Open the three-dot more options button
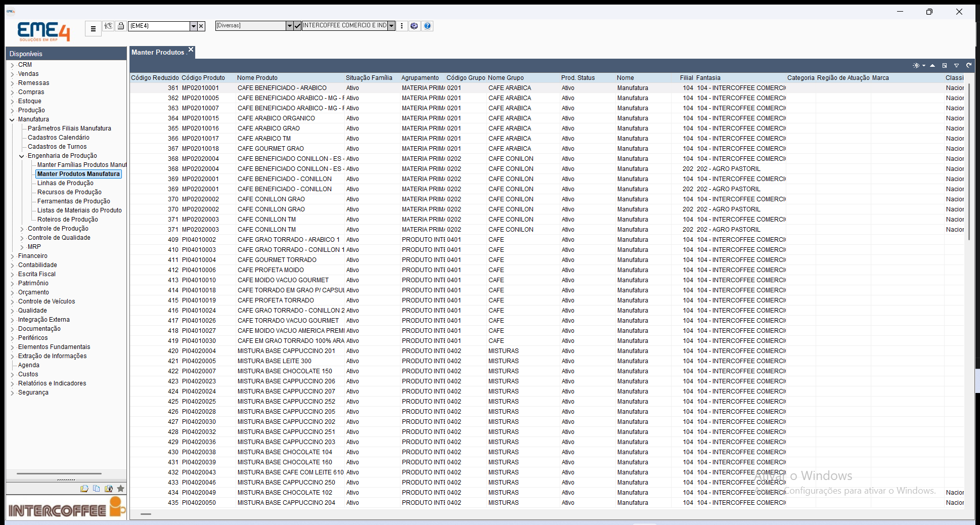980x525 pixels. tap(402, 26)
